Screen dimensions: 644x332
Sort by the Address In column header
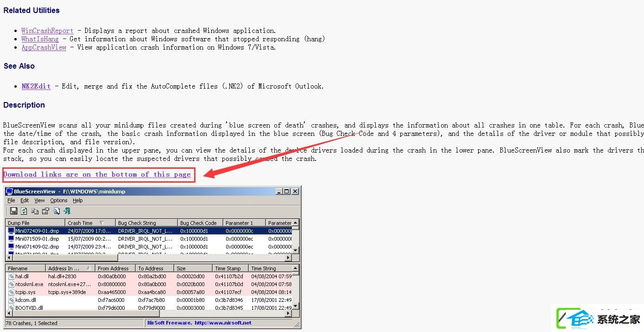click(x=70, y=268)
